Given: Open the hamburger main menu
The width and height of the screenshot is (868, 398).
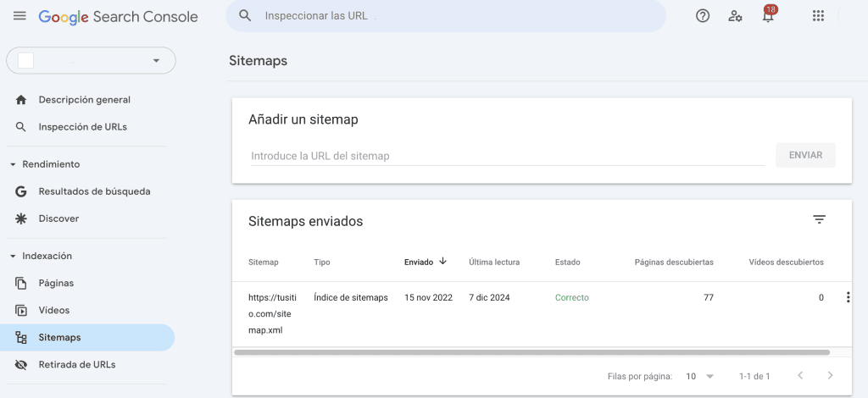Looking at the screenshot, I should click(x=19, y=16).
